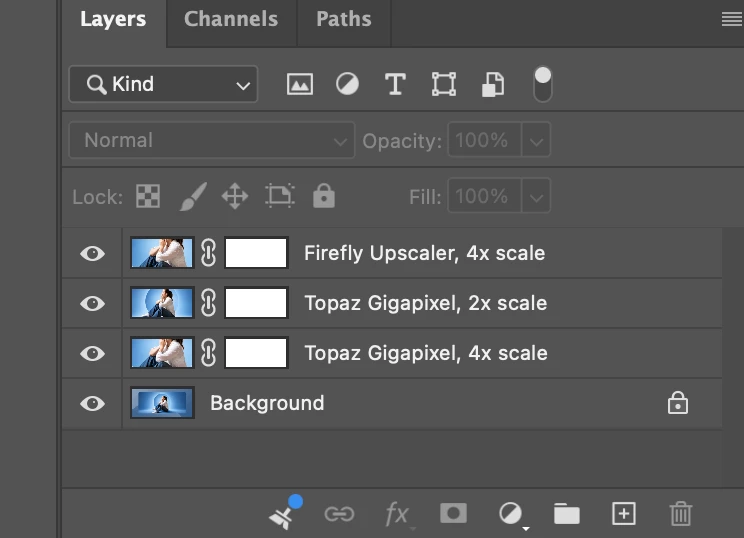Viewport: 744px width, 538px height.
Task: Unlink mask from Firefly Upscaler layer
Action: 209,253
